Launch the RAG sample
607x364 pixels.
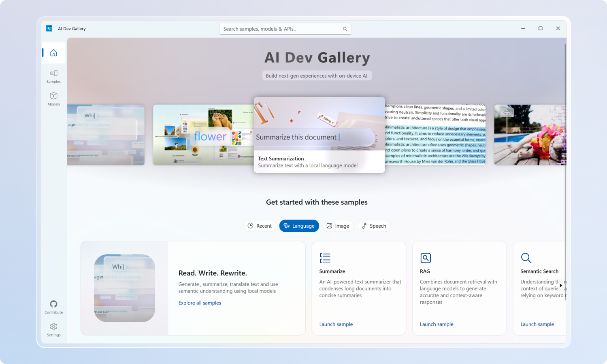pyautogui.click(x=437, y=324)
